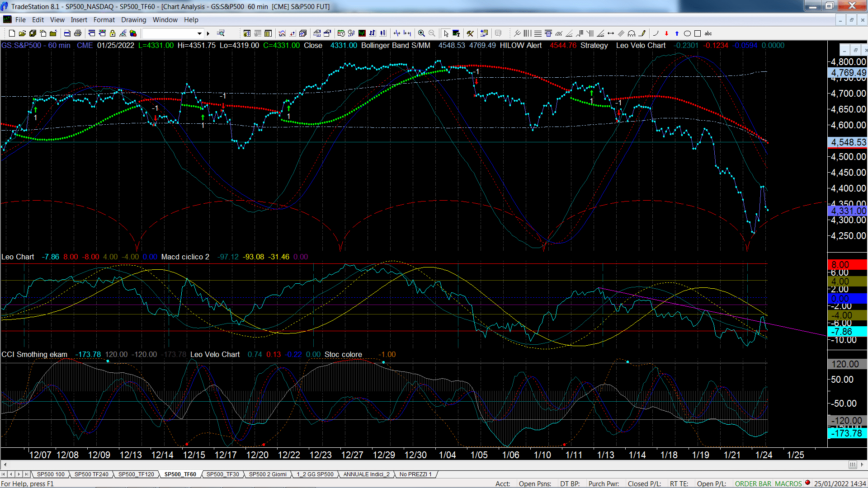Image resolution: width=868 pixels, height=488 pixels.
Task: Open the Edit menu
Action: (38, 20)
